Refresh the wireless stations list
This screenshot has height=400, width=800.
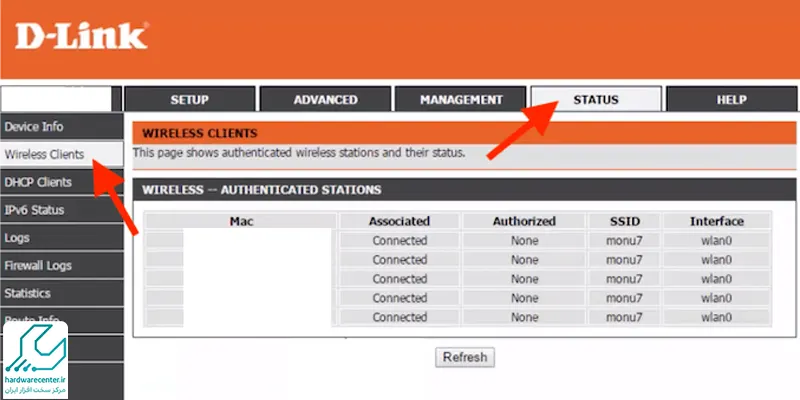(x=465, y=357)
